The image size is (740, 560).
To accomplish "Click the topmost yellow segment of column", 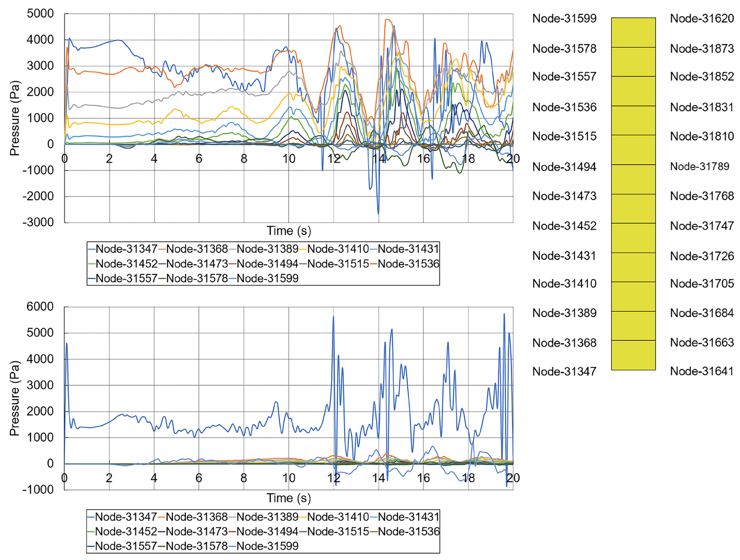I will 633,33.
